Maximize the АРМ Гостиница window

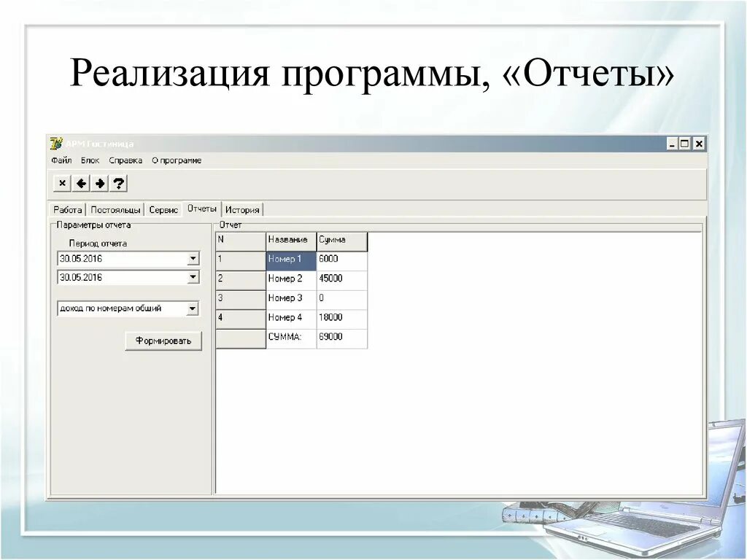684,144
